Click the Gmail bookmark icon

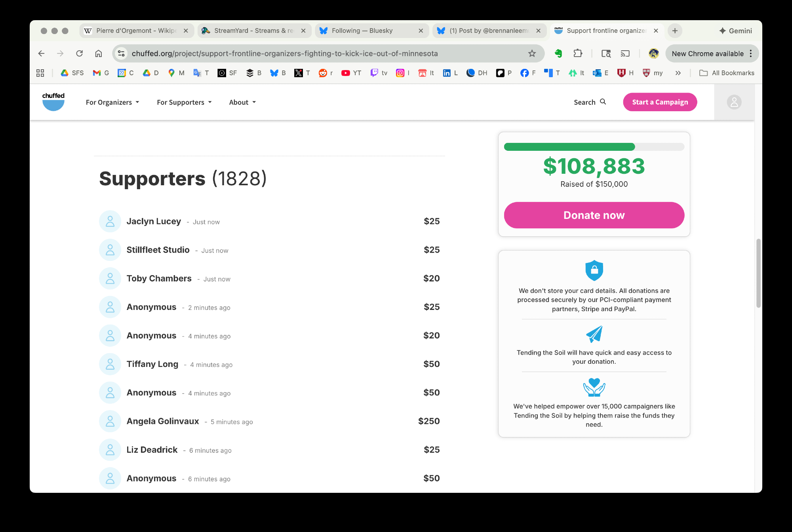click(97, 73)
